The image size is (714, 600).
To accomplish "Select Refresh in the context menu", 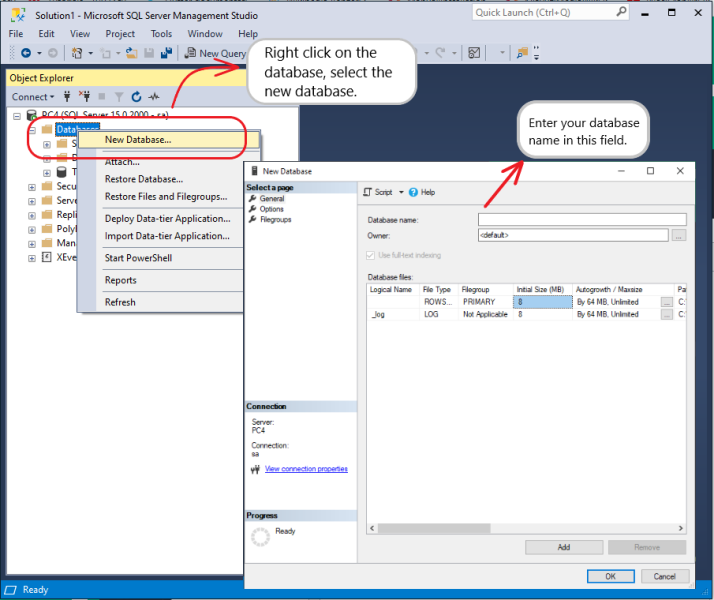I will point(120,302).
